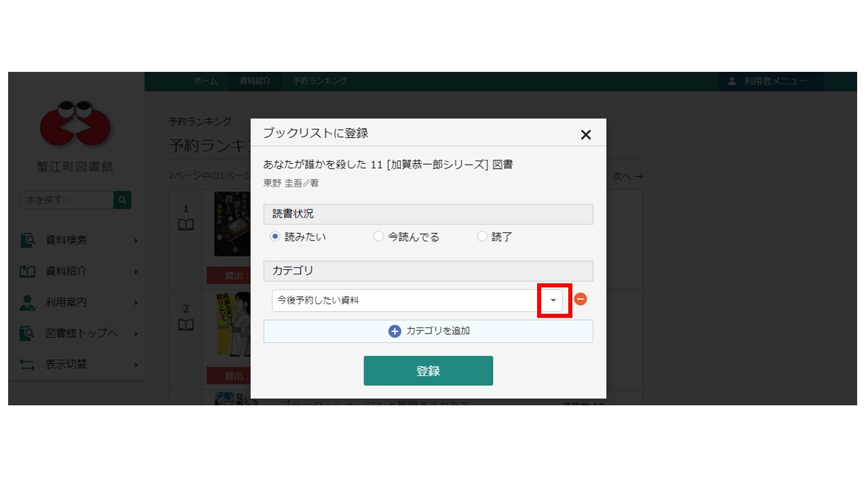Click 予約ランキング in the breadcrumb bar
Viewport: 868px width, 488px height.
point(320,81)
